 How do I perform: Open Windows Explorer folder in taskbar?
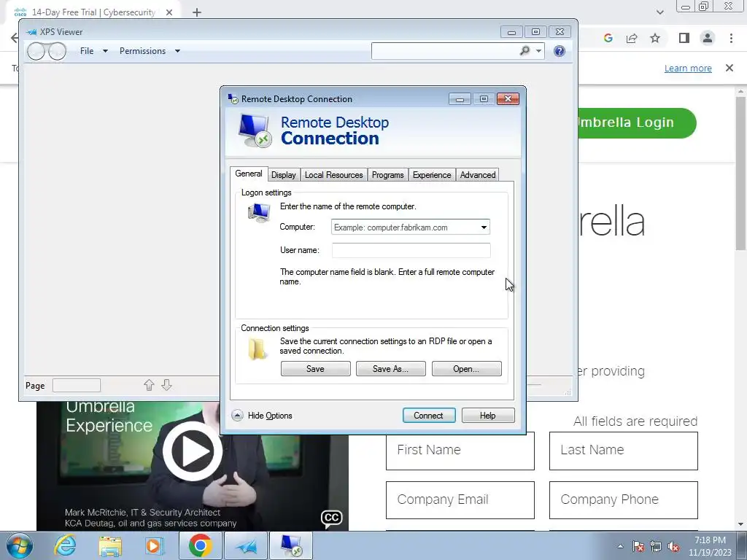pyautogui.click(x=110, y=545)
